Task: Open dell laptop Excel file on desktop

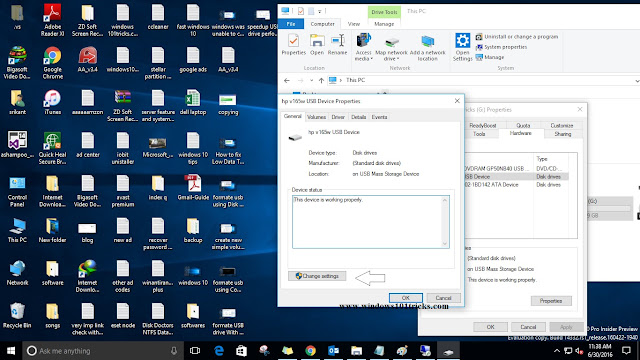Action: [x=193, y=102]
